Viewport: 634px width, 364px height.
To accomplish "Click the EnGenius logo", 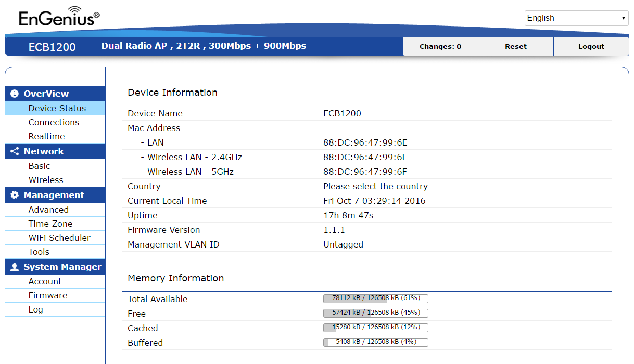I will click(59, 17).
